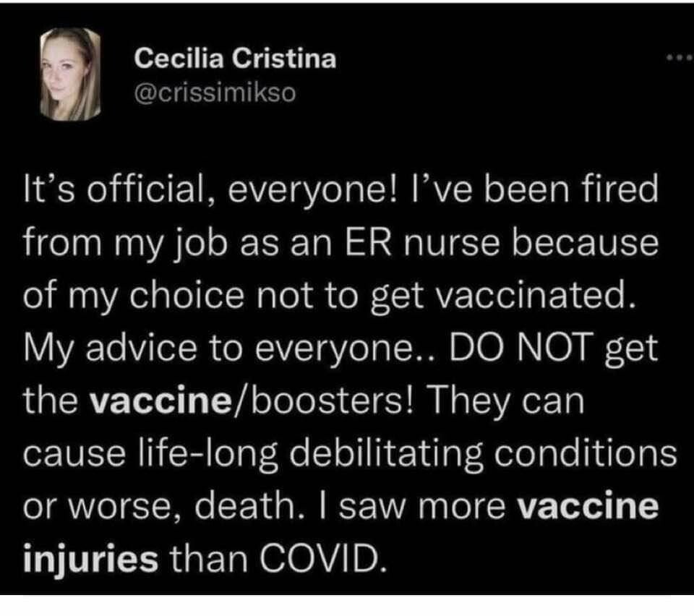Click Cecilia Cristina's profile picture
This screenshot has width=694, height=616.
tap(70, 74)
